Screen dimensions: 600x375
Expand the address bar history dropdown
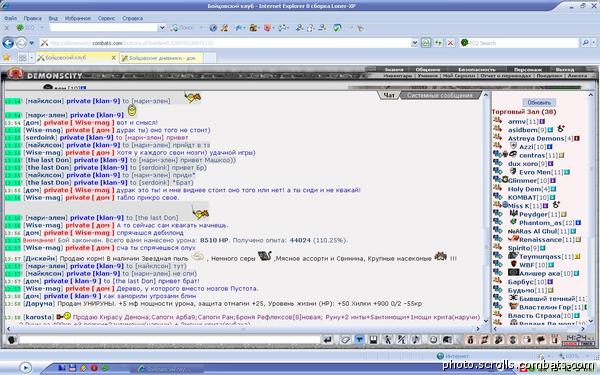(414, 43)
